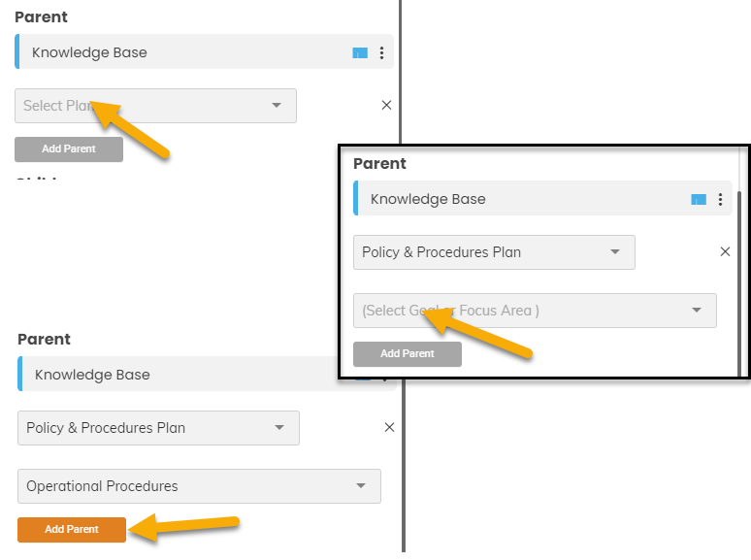This screenshot has height=560, width=751.
Task: Open three-dot menu in boxed Knowledge Base row
Action: tap(720, 199)
